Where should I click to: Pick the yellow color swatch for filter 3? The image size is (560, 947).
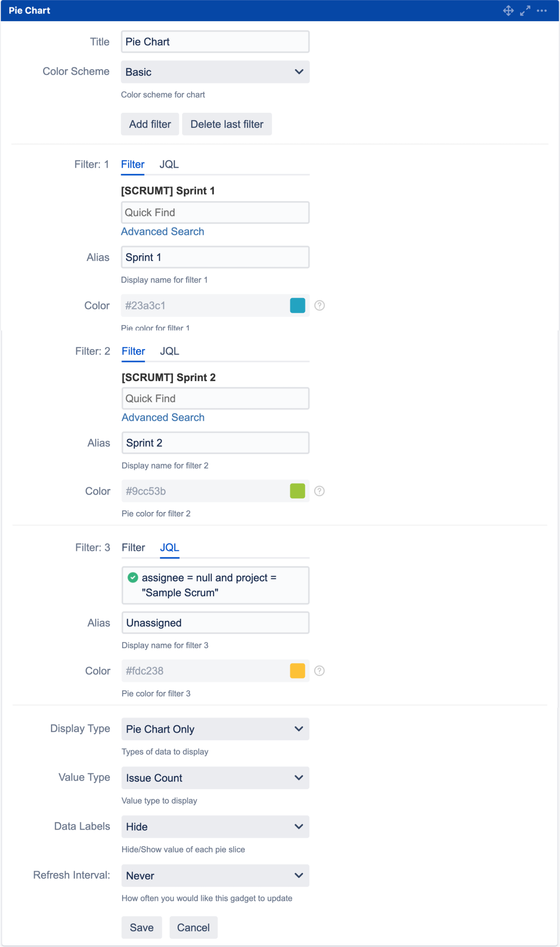click(297, 671)
